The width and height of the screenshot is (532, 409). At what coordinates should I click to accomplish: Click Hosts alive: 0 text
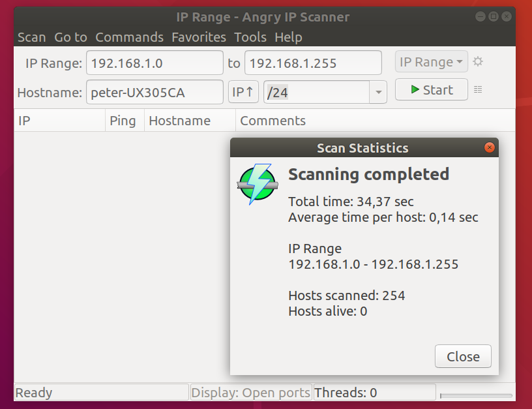pos(328,311)
